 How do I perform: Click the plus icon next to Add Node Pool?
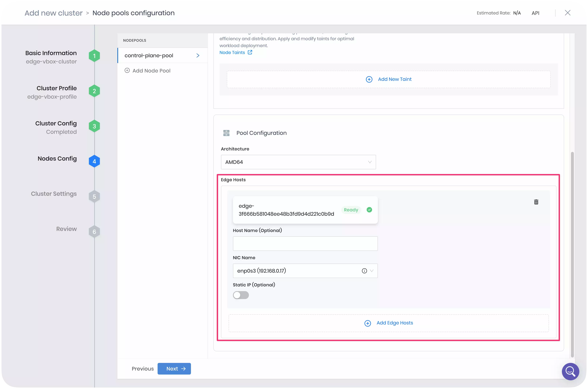(127, 71)
